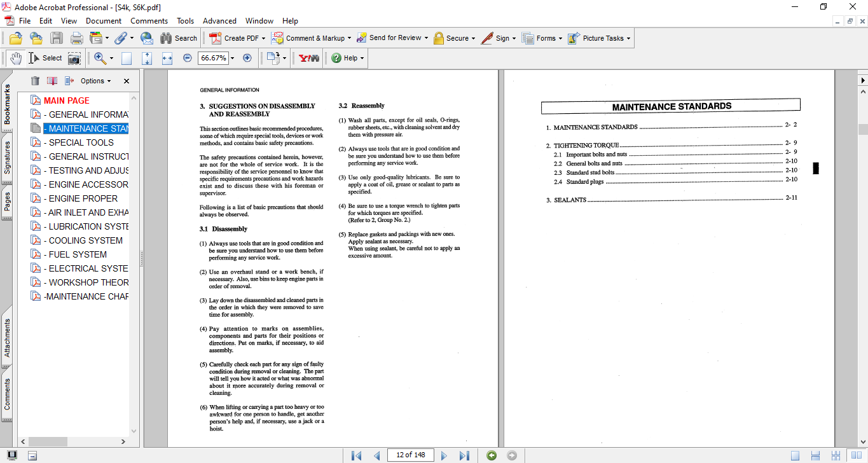The height and width of the screenshot is (463, 868).
Task: Activate the Snapshot camera tool
Action: (74, 58)
